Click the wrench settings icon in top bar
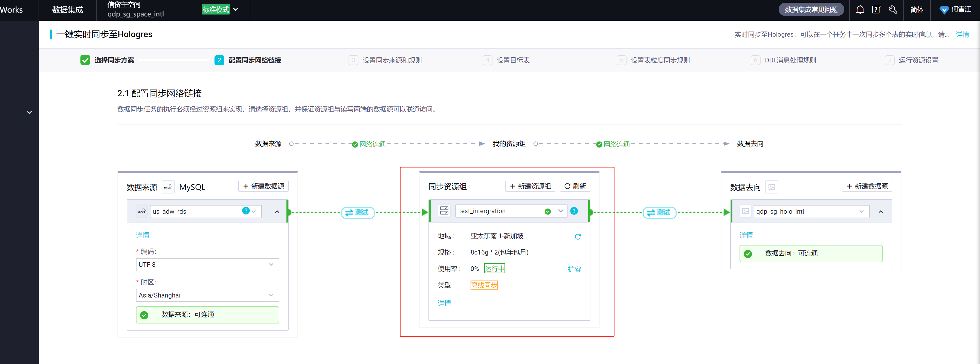Screen dimensions: 980x364 [893, 10]
